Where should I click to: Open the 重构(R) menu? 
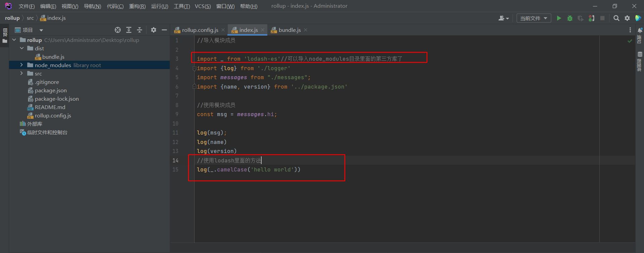tap(137, 6)
